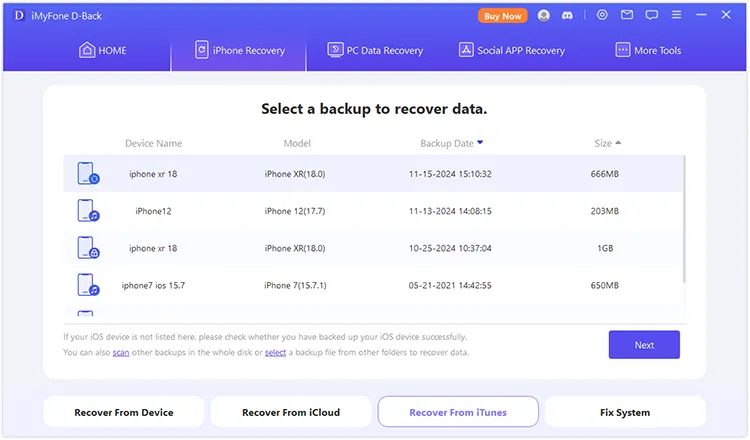This screenshot has width=750, height=440.
Task: Open the hamburger menu icon
Action: point(676,15)
